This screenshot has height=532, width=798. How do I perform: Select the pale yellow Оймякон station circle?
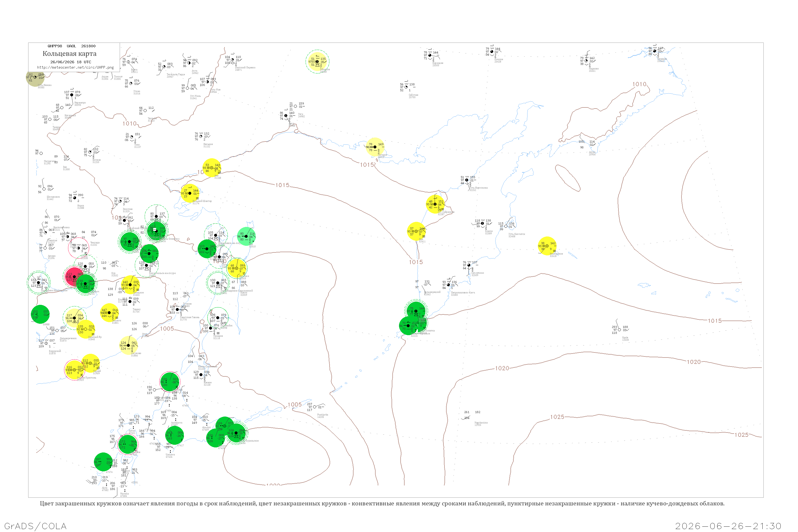click(x=317, y=62)
